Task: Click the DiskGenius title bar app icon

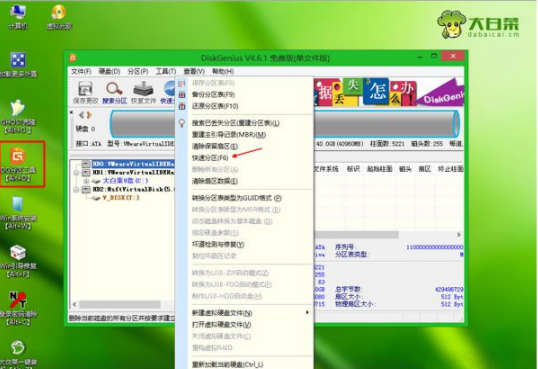Action: [73, 58]
